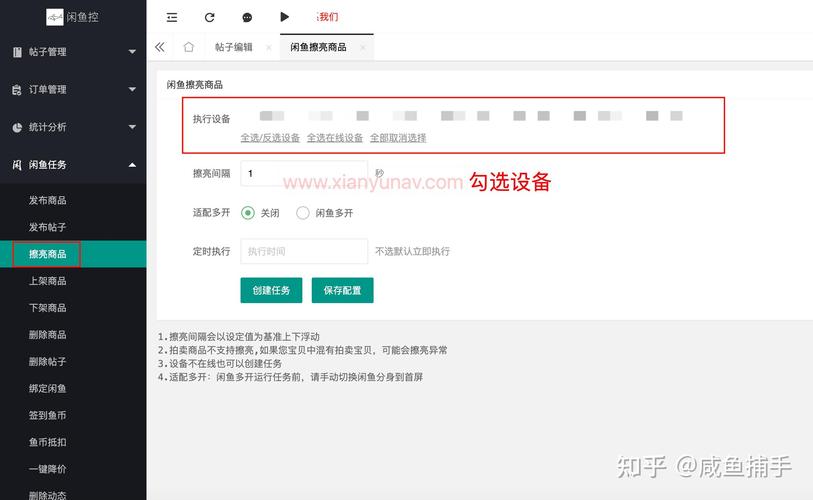This screenshot has height=500, width=813.
Task: Switch to 帖子编辑 tab
Action: point(233,47)
